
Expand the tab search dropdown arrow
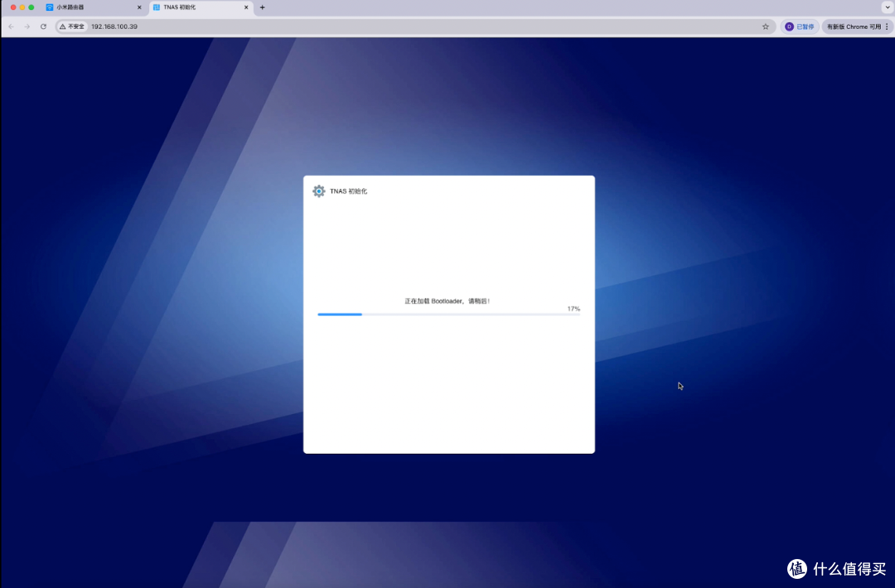(888, 7)
